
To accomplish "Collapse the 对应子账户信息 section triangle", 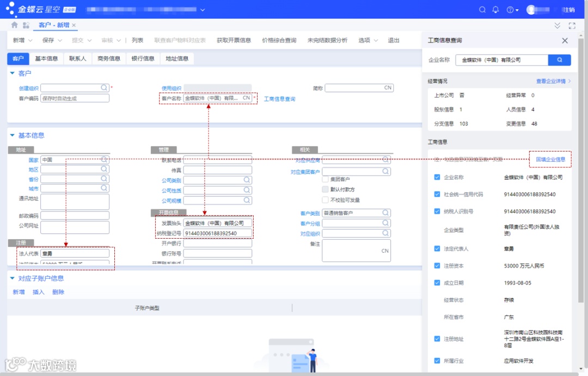I will (12, 278).
